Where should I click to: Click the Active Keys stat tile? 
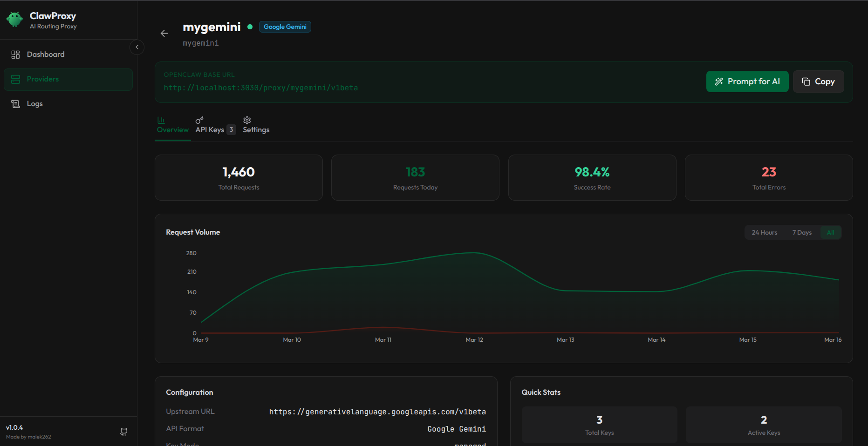(x=764, y=425)
